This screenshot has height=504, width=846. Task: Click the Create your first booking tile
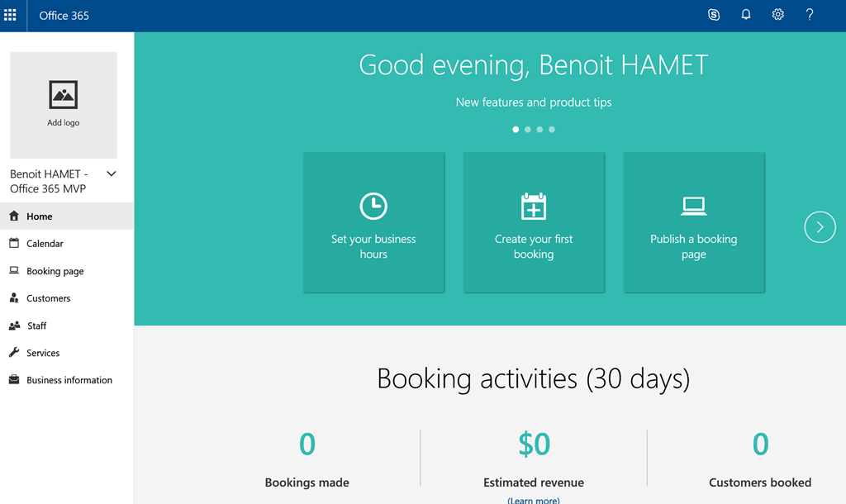point(534,222)
